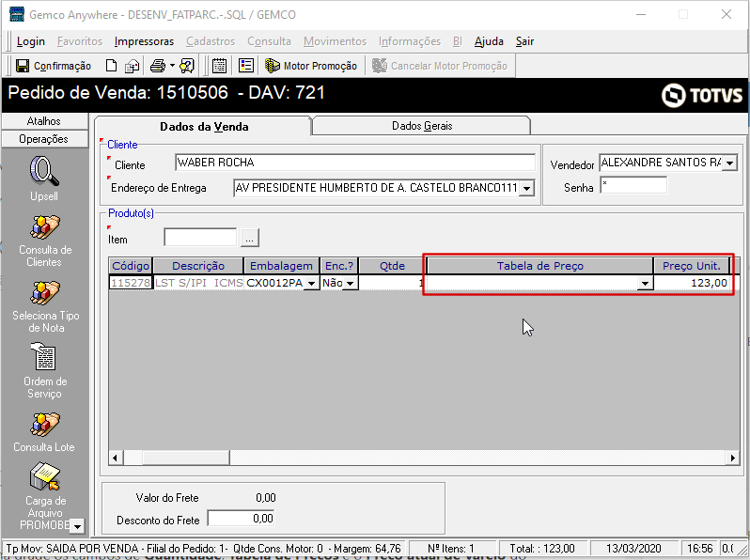Click the code cell 115278
Image resolution: width=750 pixels, height=560 pixels.
pos(131,283)
